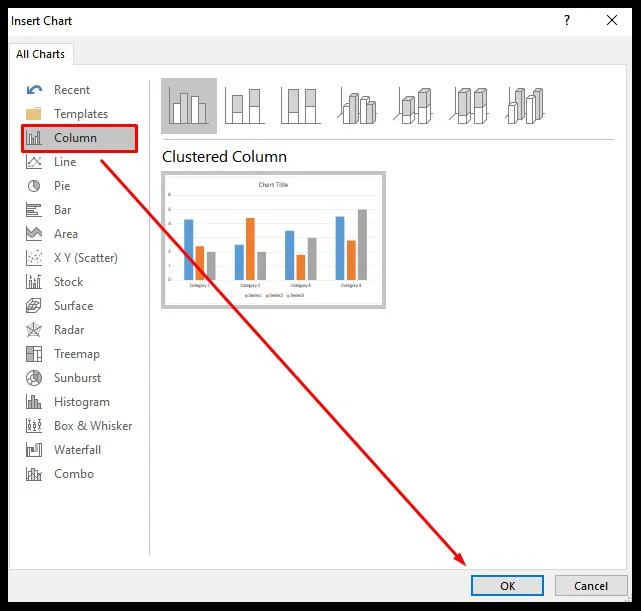641x611 pixels.
Task: Click the Box & Whisker category icon
Action: 34,426
